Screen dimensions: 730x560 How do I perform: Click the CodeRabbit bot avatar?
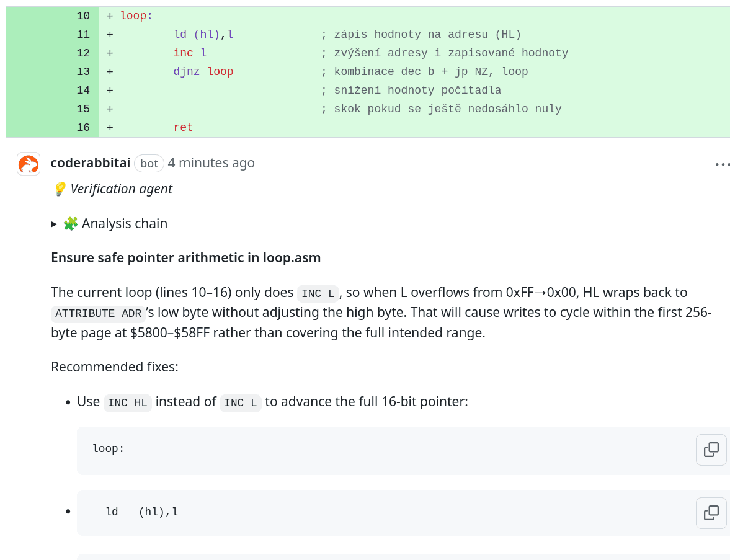pos(28,164)
